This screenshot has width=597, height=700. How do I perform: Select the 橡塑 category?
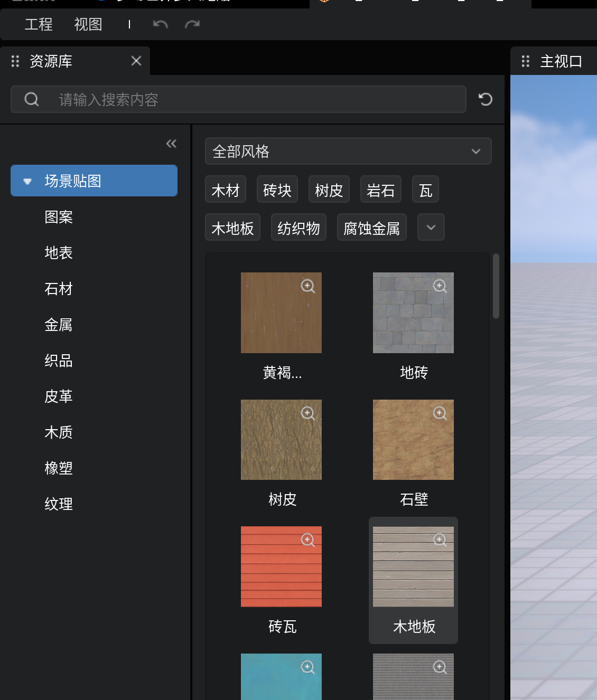pyautogui.click(x=59, y=468)
